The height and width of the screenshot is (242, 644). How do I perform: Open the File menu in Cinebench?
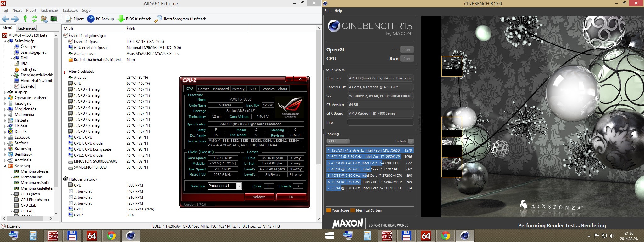coord(327,11)
